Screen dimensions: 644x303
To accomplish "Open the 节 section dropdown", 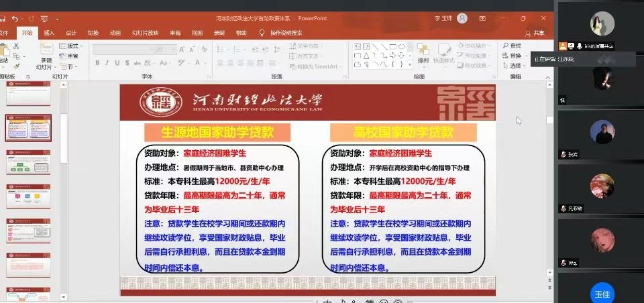I will pos(68,66).
